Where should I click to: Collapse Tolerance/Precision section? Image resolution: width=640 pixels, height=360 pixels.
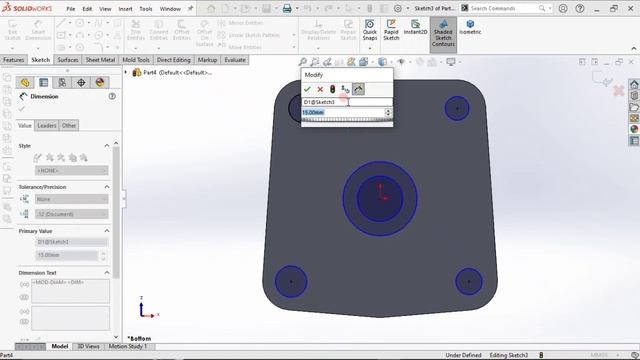click(x=107, y=187)
